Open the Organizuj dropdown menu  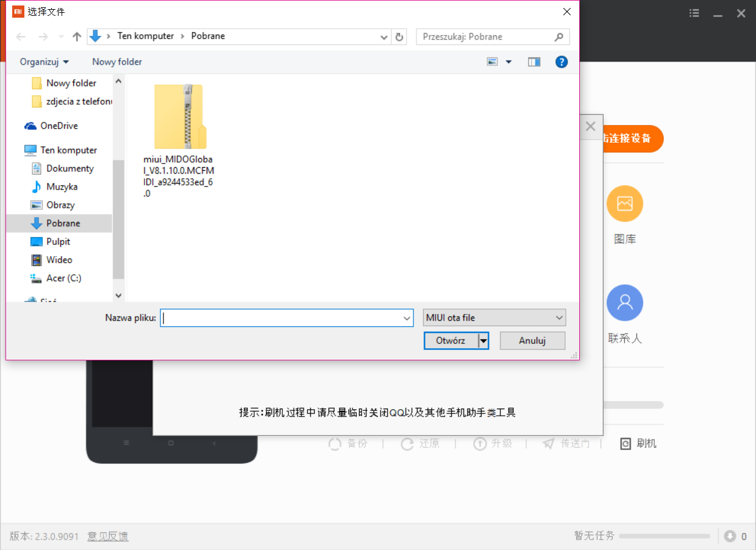45,62
